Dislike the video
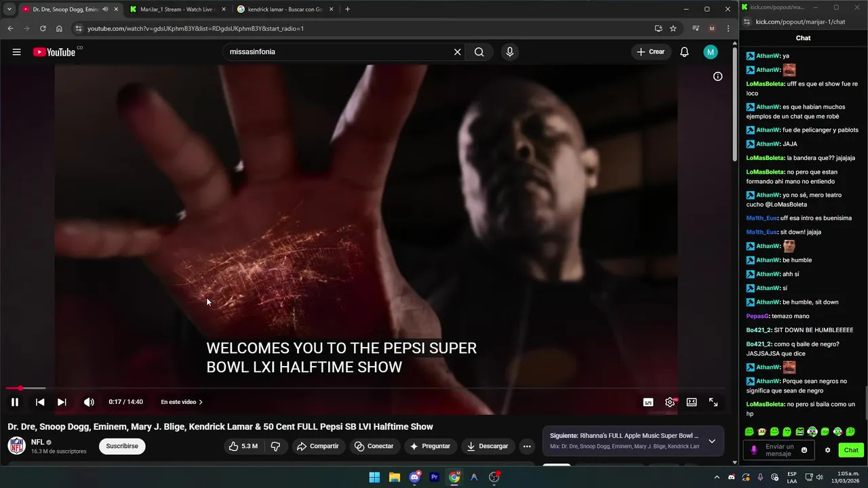The image size is (868, 488). (275, 446)
